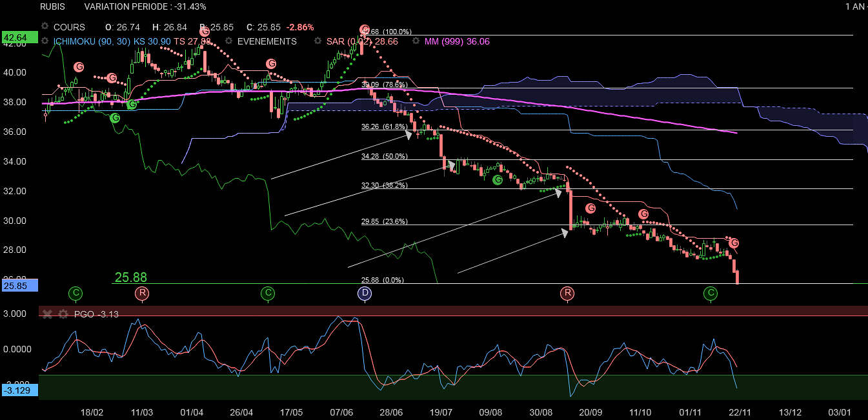Viewport: 868px width, 420px height.
Task: Click the VARIATION PERIODE -31.43% label
Action: 145,6
